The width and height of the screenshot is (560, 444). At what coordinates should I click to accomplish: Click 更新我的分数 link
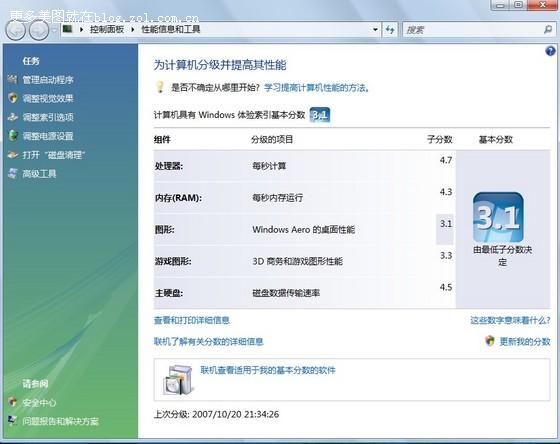click(525, 341)
